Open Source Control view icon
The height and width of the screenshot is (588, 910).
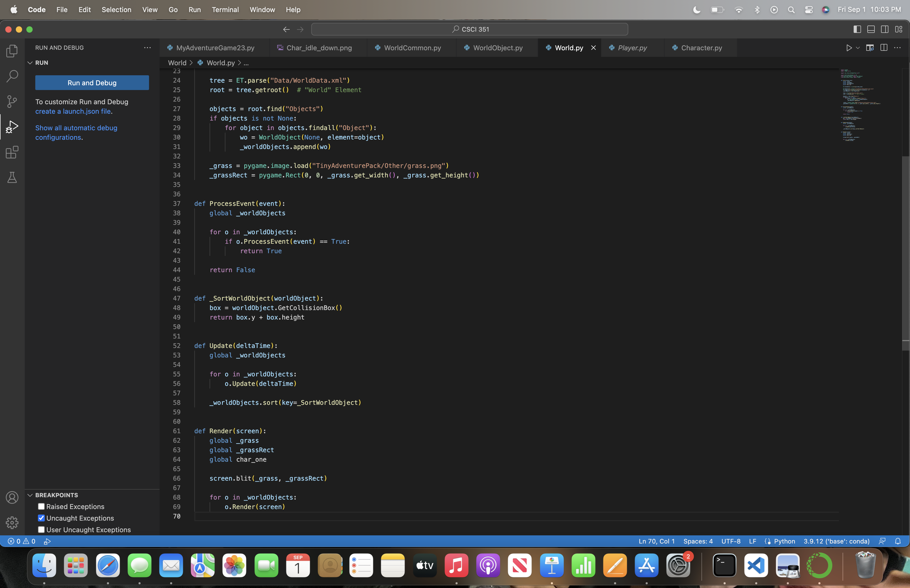(x=12, y=101)
